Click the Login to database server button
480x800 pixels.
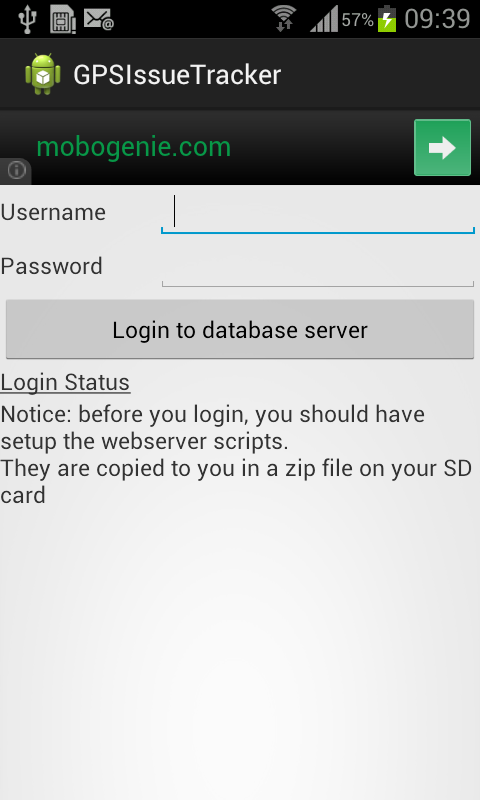(x=240, y=330)
